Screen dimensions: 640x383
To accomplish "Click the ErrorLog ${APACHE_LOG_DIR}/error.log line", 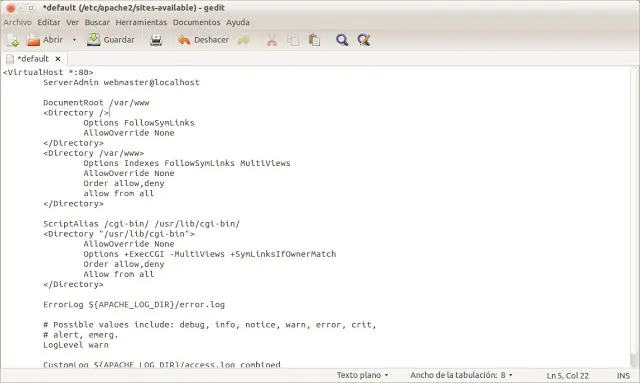I will (x=134, y=305).
